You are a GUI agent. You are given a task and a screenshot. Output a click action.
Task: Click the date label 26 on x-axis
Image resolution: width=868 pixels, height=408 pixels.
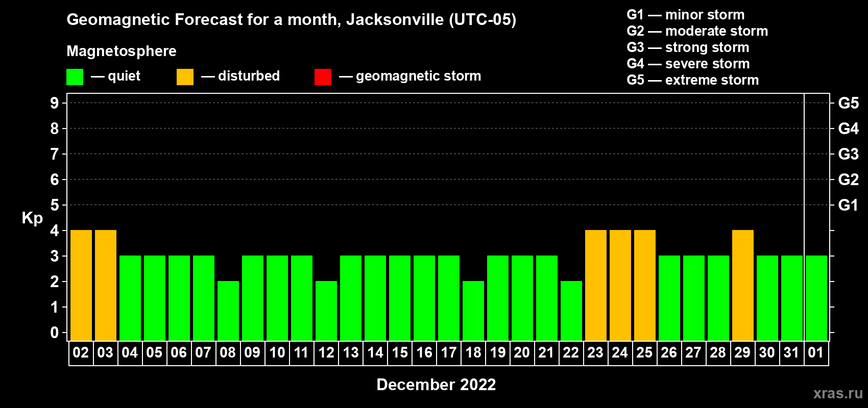coord(669,352)
